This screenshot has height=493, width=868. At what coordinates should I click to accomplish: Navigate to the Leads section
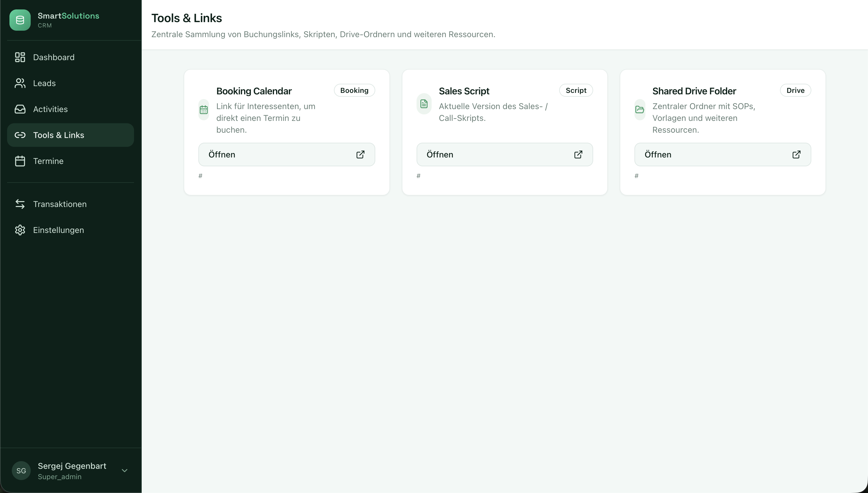(x=44, y=83)
